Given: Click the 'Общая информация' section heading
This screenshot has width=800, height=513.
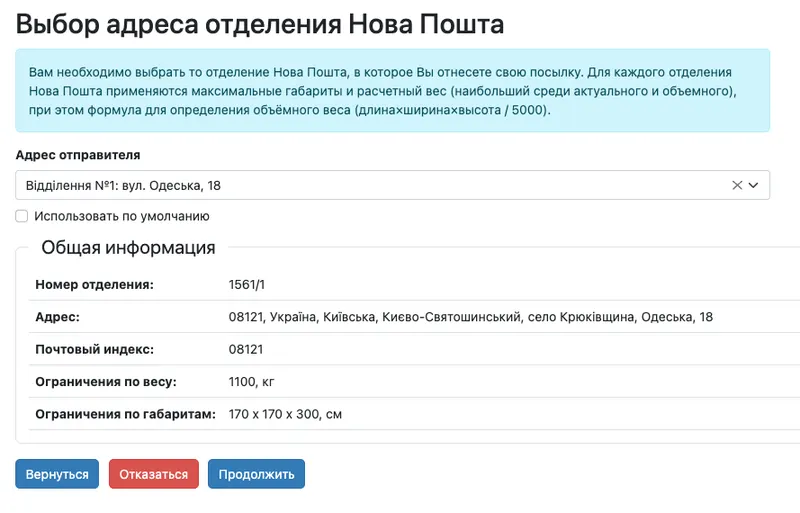Looking at the screenshot, I should [x=128, y=248].
